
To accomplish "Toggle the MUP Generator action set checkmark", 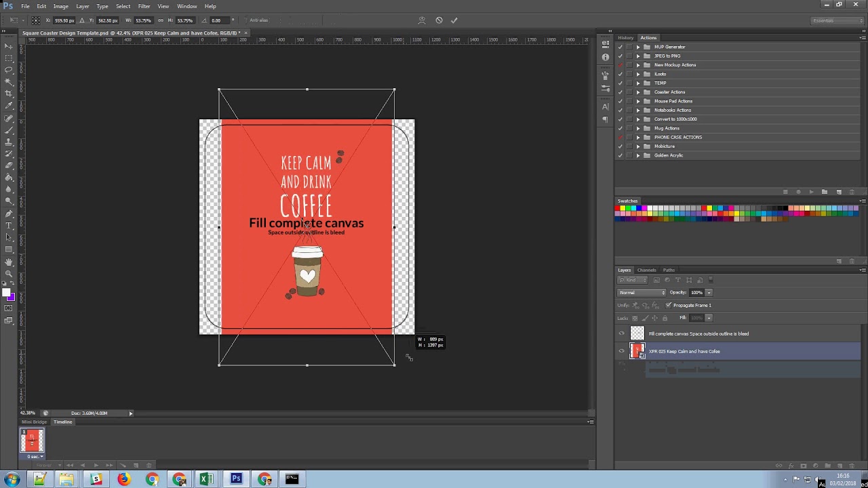I will (620, 47).
